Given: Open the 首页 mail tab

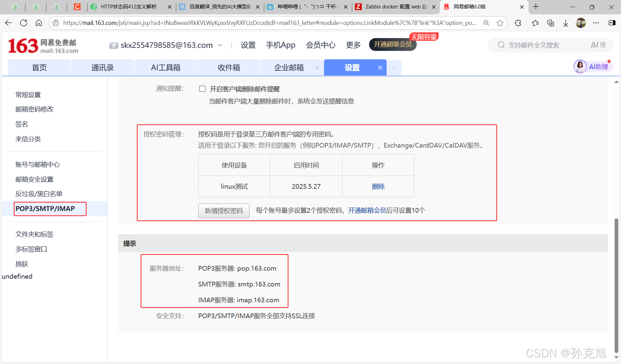Looking at the screenshot, I should coord(39,67).
